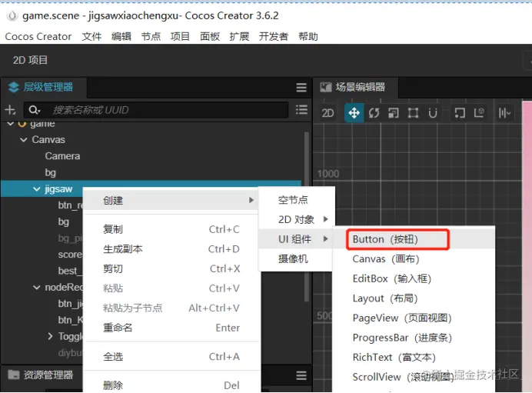Switch to the Hierarchy (层级管理器) tab
The width and height of the screenshot is (532, 393).
43,87
